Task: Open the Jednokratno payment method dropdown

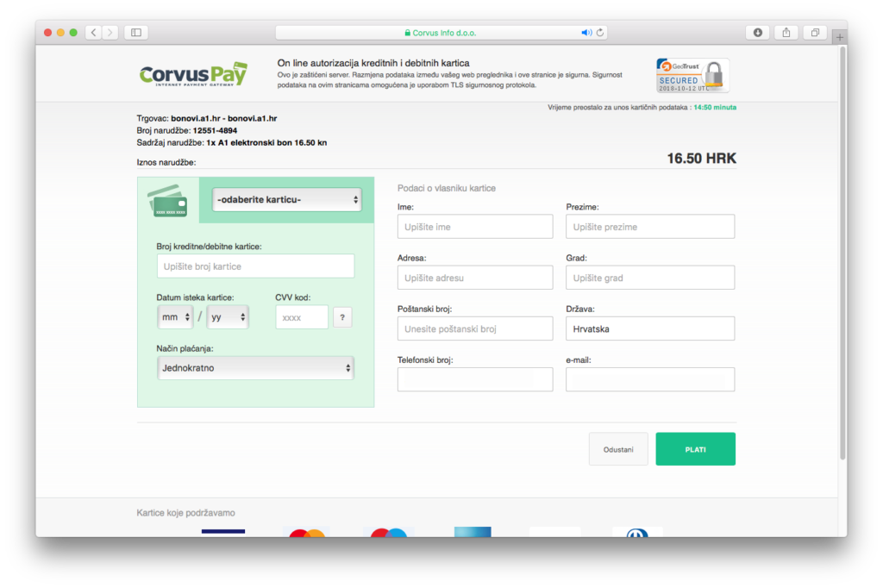Action: [x=255, y=368]
